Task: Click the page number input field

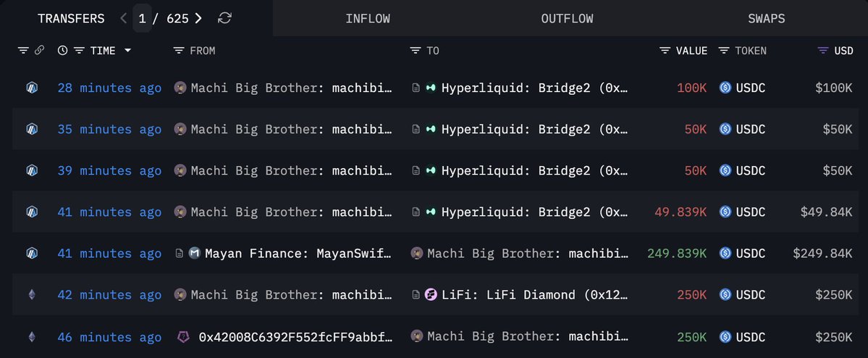Action: click(143, 18)
